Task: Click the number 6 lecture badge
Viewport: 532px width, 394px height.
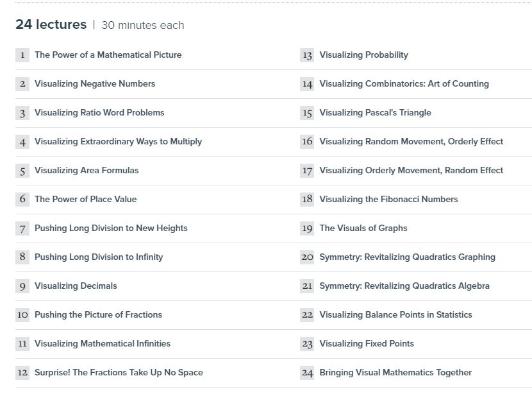Action: [22, 200]
